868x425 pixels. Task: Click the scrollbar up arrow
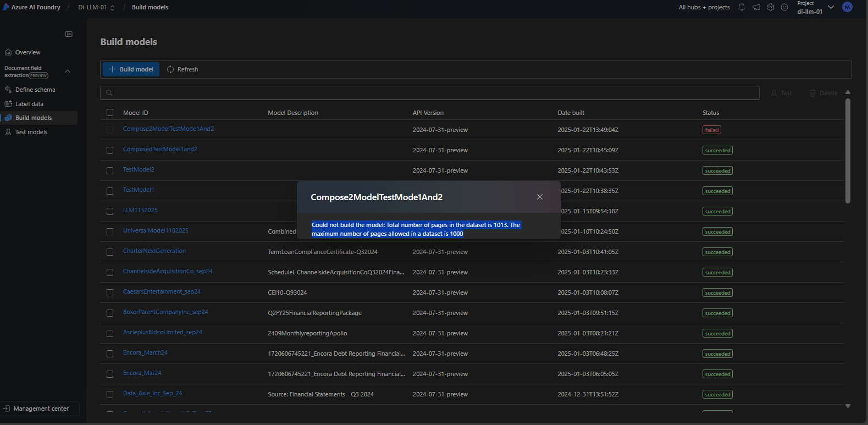tap(848, 92)
